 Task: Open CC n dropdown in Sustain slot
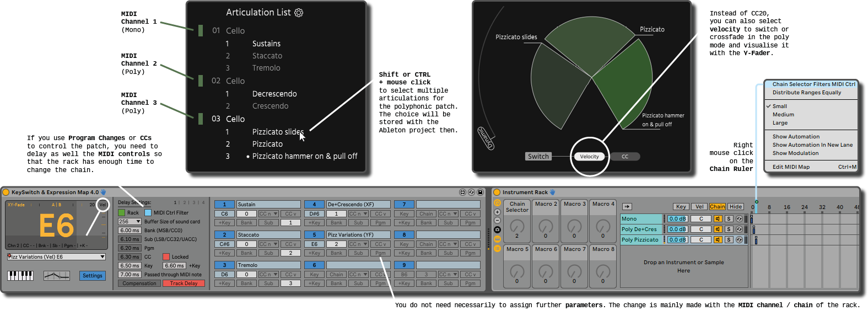[x=268, y=214]
